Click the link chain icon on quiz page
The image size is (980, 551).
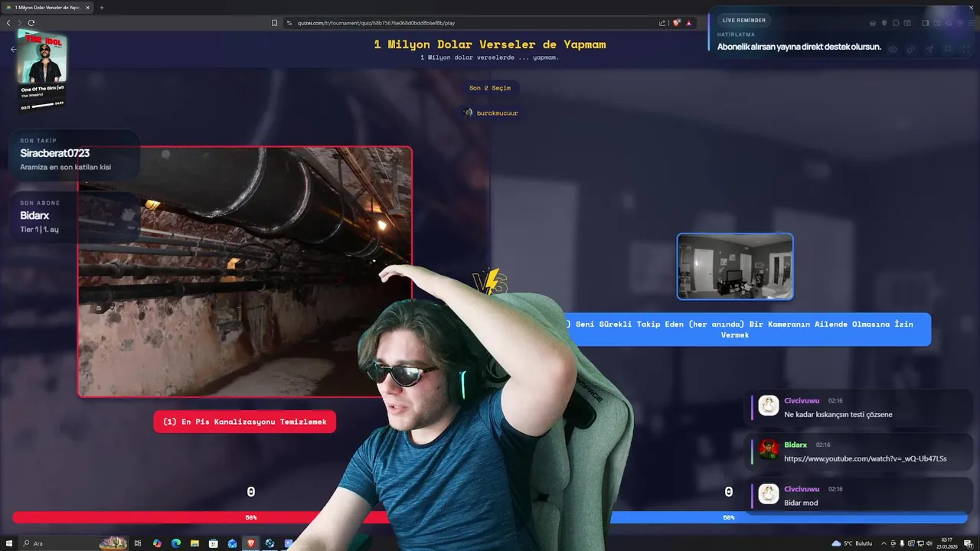pos(910,49)
